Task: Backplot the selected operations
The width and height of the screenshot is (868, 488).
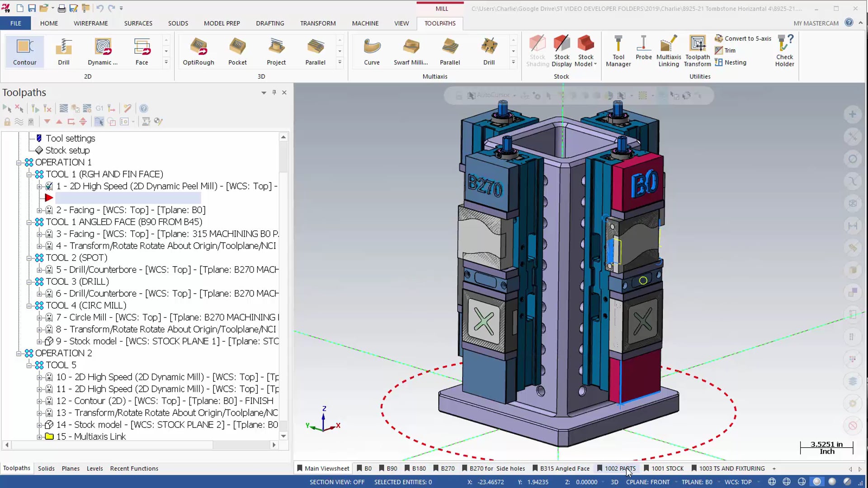Action: [x=64, y=108]
